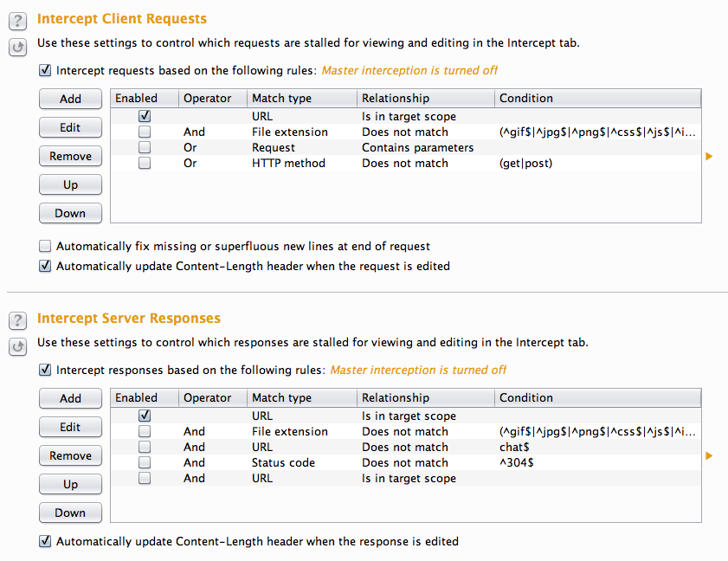
Task: Remove the selected server response rule
Action: (70, 456)
